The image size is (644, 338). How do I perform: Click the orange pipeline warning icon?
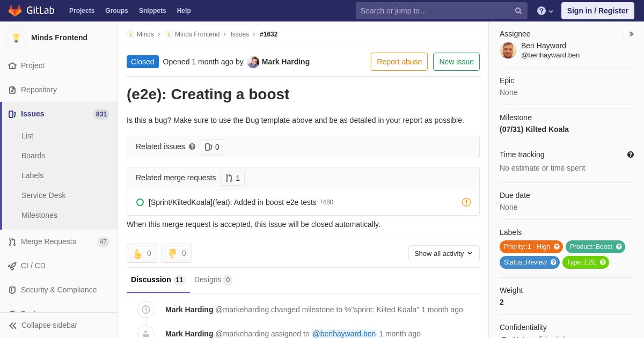(466, 202)
